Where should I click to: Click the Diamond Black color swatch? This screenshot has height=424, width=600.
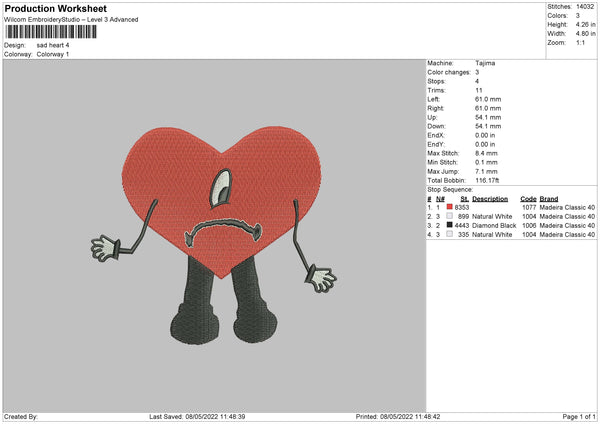pyautogui.click(x=450, y=225)
